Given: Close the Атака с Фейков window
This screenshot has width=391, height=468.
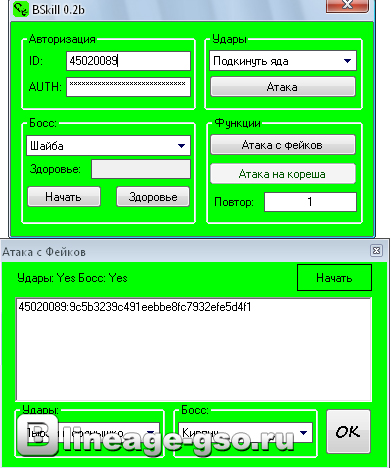Looking at the screenshot, I should coord(376,250).
